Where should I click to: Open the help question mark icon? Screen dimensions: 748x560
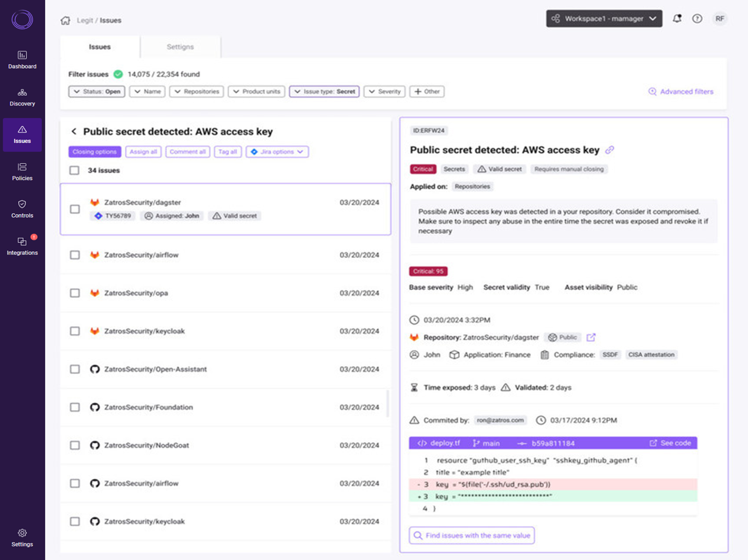pos(697,18)
